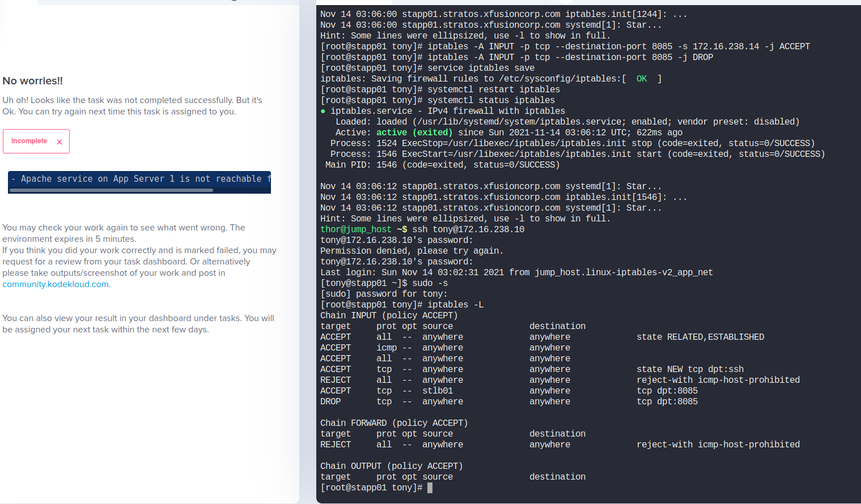Click the No worries!! heading
This screenshot has width=861, height=504.
[32, 81]
